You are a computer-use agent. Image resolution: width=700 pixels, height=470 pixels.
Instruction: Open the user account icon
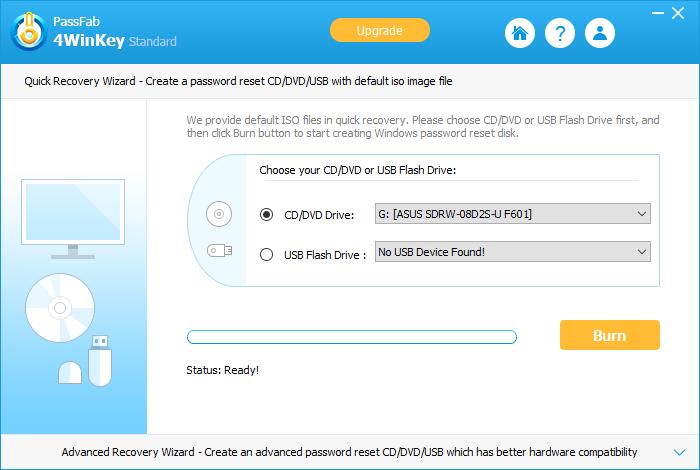click(x=600, y=33)
